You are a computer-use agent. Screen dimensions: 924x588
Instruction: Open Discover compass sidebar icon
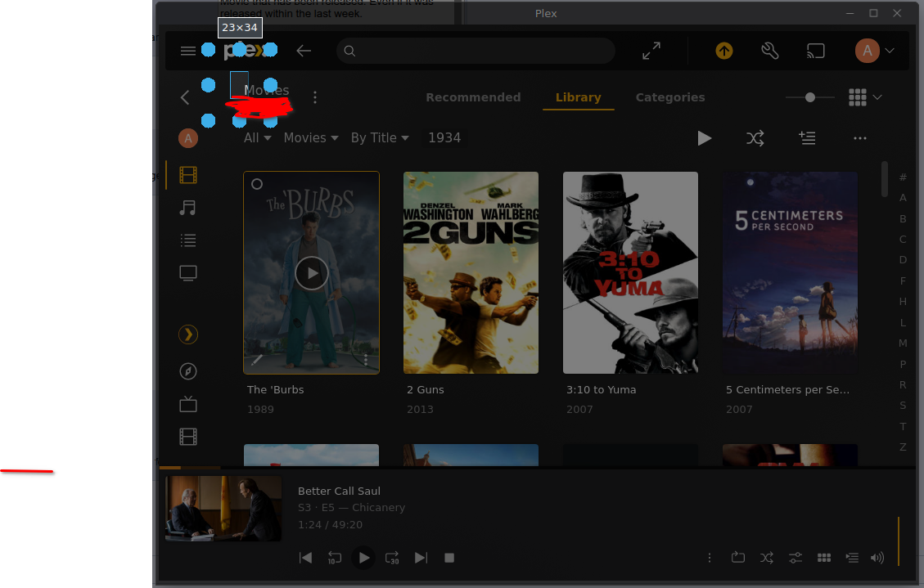click(x=188, y=371)
